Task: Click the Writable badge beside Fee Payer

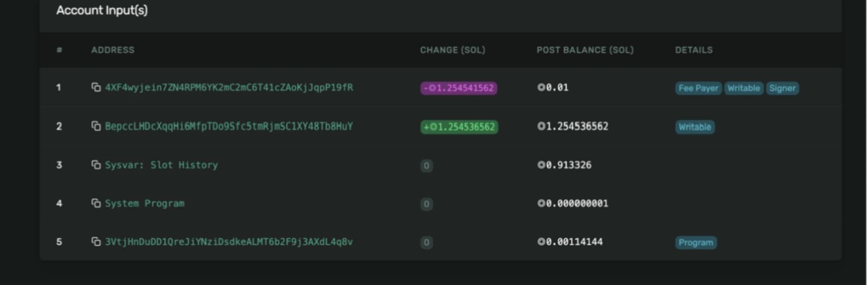Action: pyautogui.click(x=744, y=88)
